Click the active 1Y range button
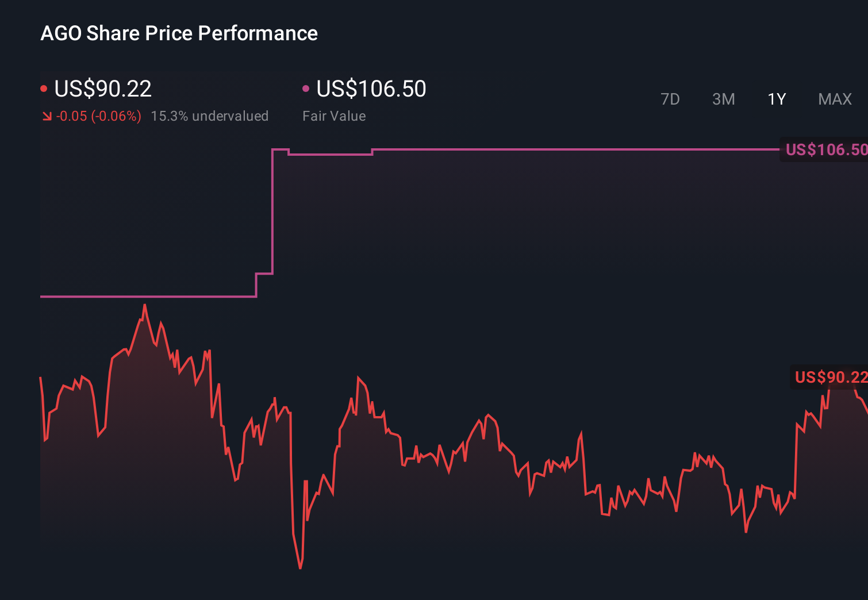868x600 pixels. tap(777, 99)
